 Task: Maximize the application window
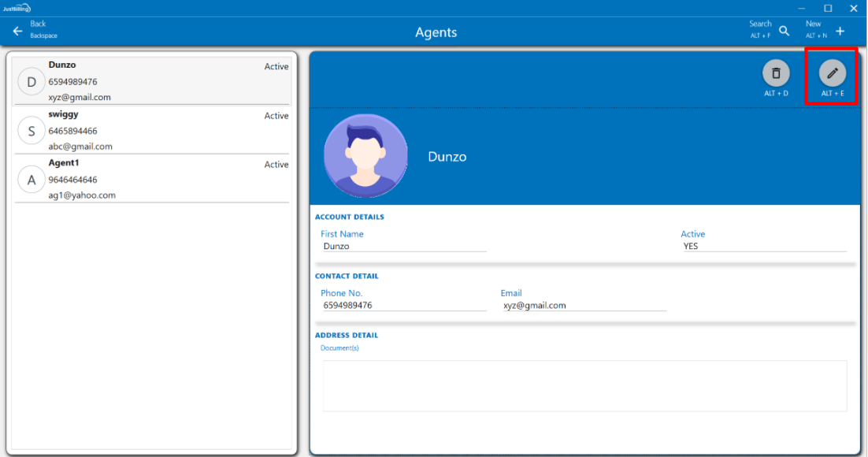[x=828, y=8]
